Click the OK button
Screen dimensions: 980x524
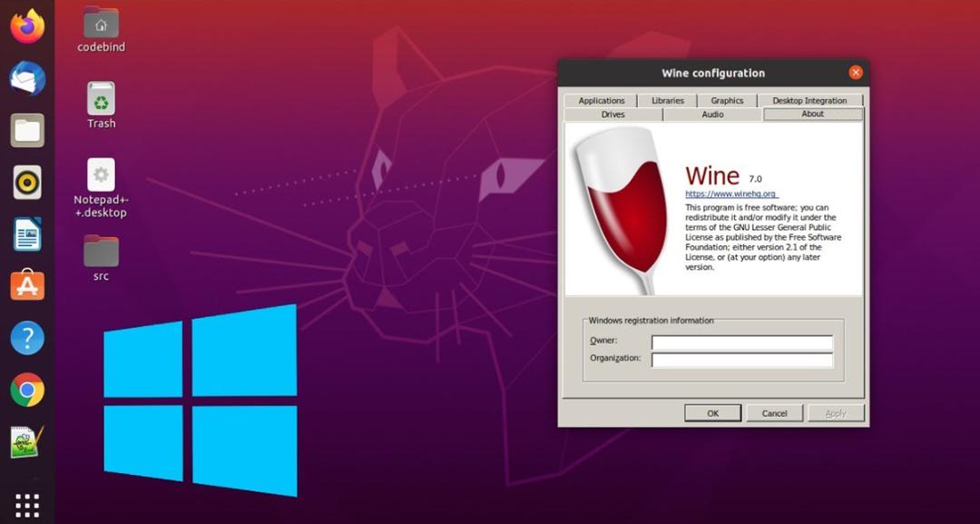pyautogui.click(x=713, y=413)
